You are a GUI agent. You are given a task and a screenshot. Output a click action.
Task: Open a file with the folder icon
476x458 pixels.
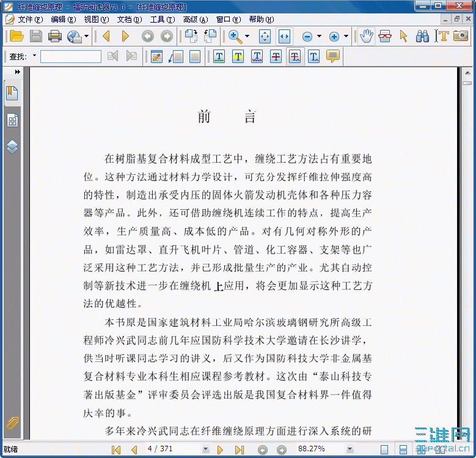pyautogui.click(x=16, y=37)
